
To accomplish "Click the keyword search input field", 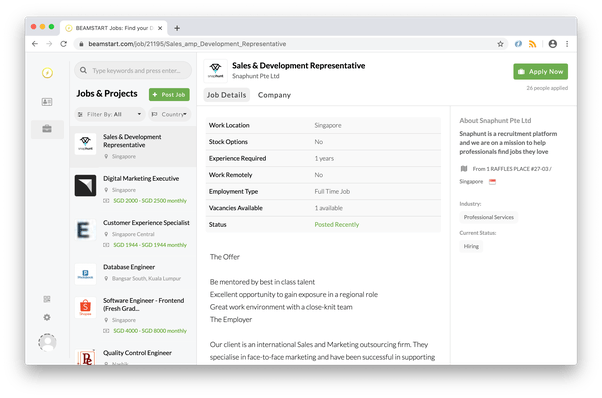I will point(133,70).
